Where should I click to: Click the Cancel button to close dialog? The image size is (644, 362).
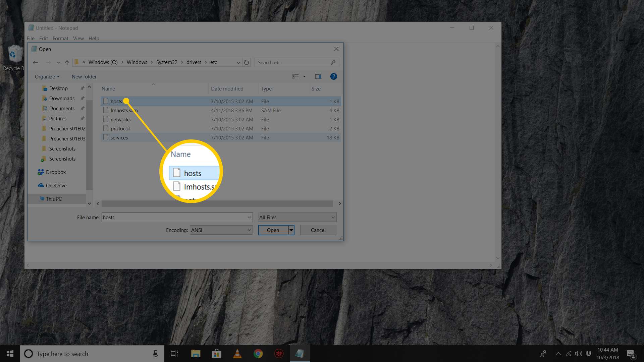tap(318, 229)
